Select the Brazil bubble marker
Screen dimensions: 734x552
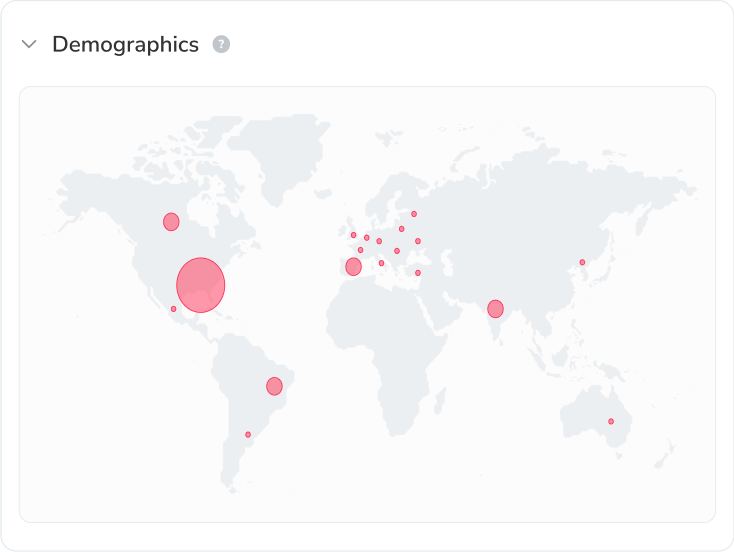point(274,386)
